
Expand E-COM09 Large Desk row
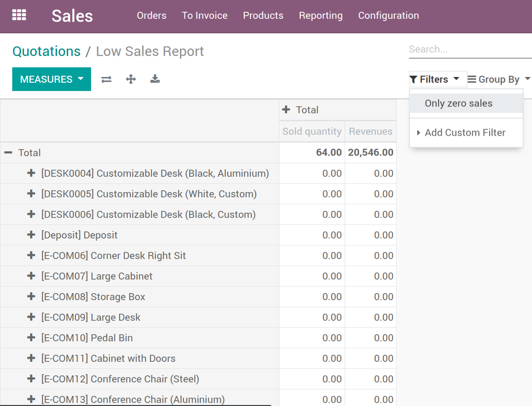[31, 317]
